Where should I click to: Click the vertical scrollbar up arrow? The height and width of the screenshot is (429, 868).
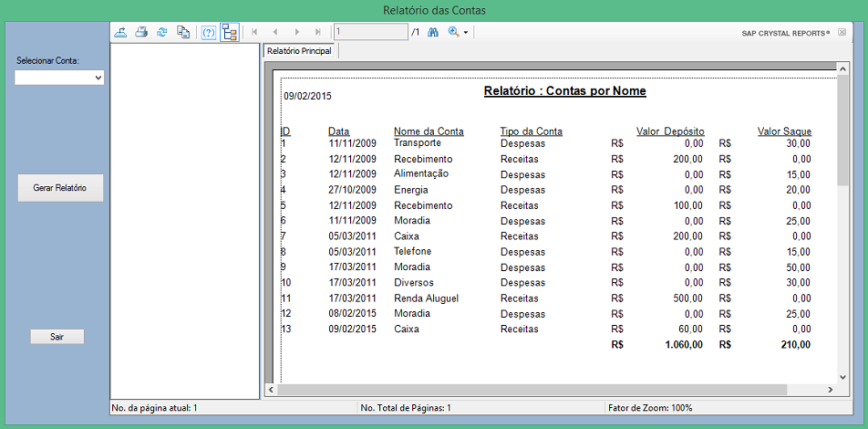pos(842,68)
